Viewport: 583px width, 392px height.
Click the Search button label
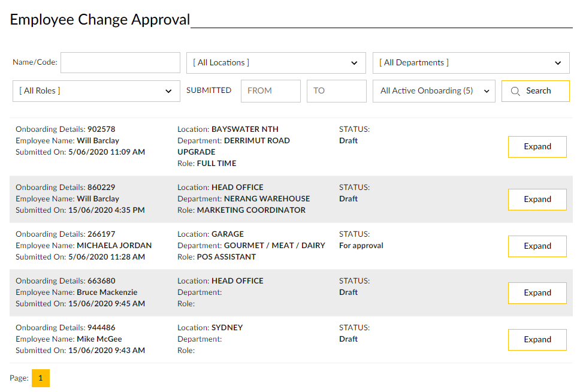[538, 91]
